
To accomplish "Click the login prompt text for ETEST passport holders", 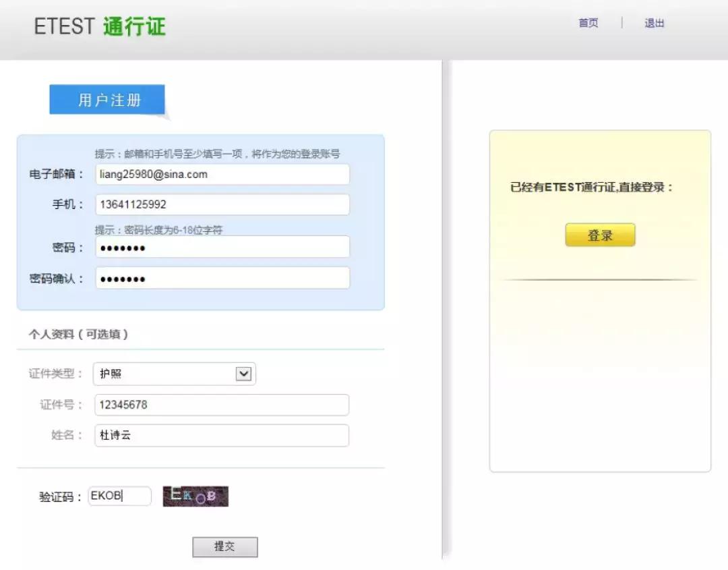I will pyautogui.click(x=599, y=188).
